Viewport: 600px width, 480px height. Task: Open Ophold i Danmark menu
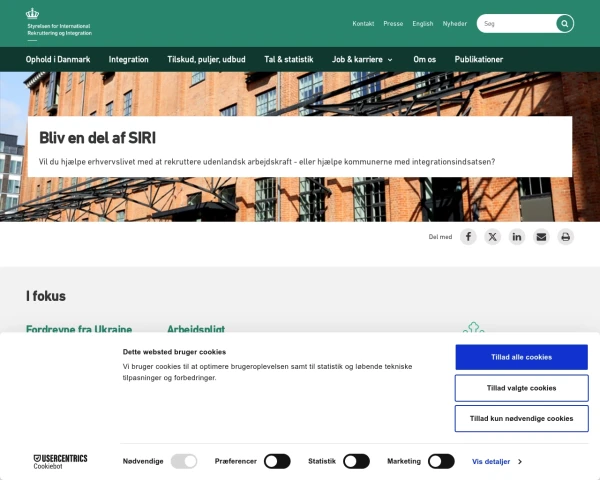58,59
